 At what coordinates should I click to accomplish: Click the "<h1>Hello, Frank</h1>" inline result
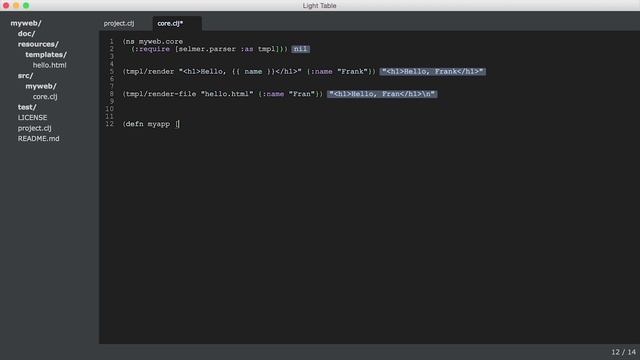(x=433, y=71)
